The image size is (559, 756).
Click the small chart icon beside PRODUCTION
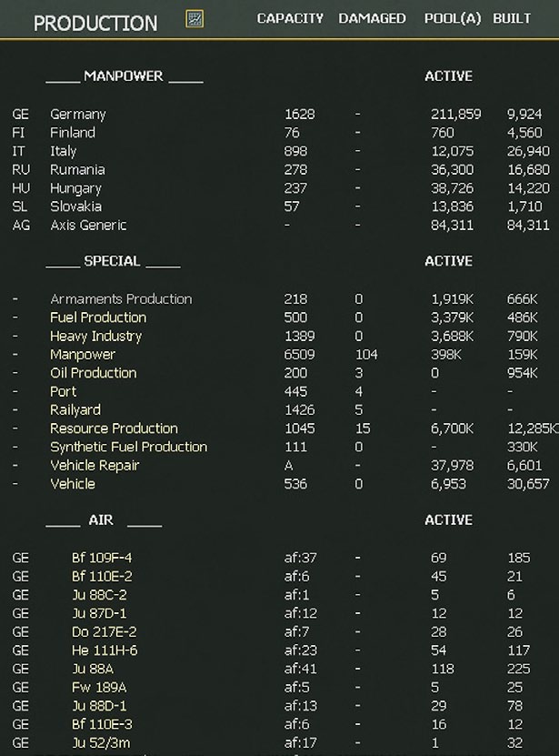194,19
